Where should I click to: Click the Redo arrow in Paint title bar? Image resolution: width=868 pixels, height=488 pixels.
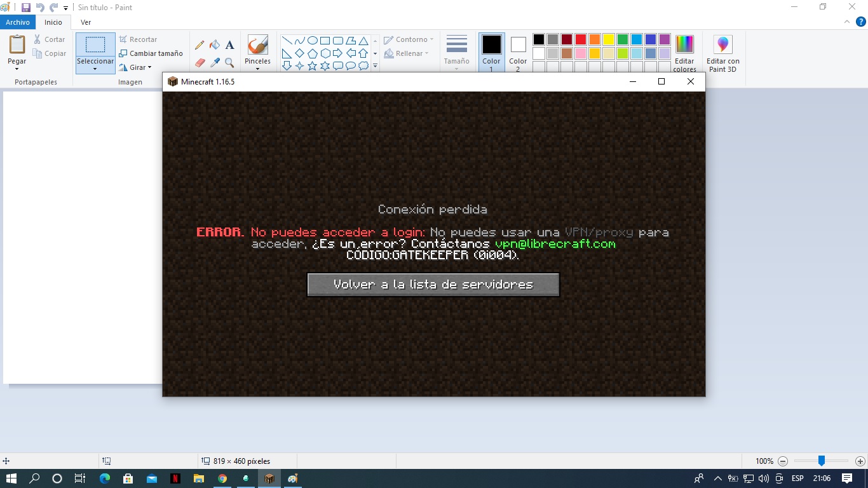point(53,8)
